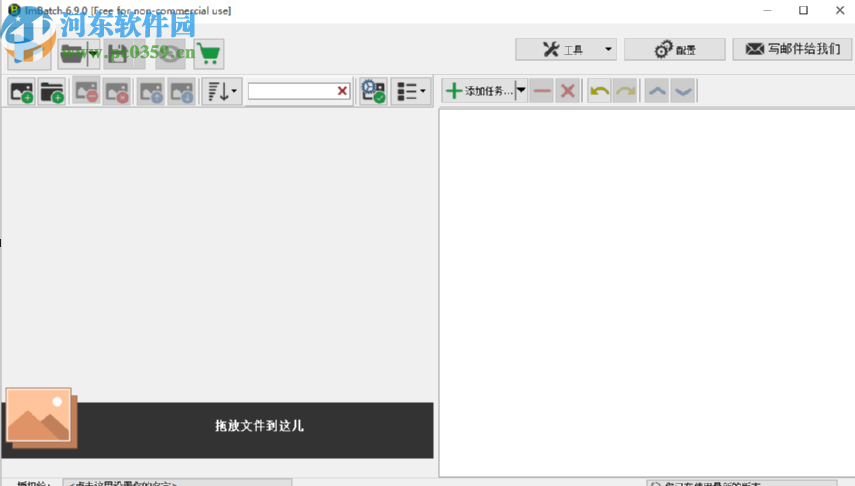855x486 pixels.
Task: Click the redo arrow icon
Action: [x=625, y=91]
